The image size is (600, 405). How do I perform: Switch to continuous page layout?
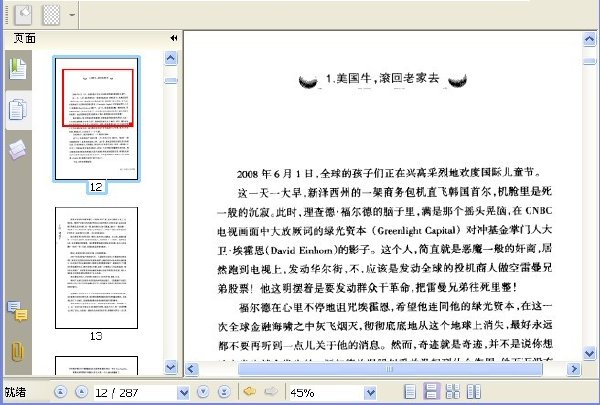431,392
